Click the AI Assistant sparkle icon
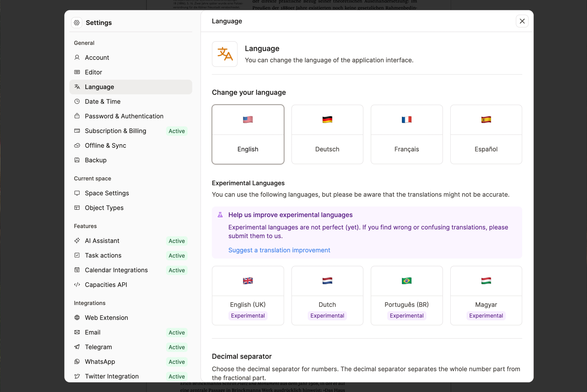Viewport: 587px width, 392px height. (x=77, y=241)
